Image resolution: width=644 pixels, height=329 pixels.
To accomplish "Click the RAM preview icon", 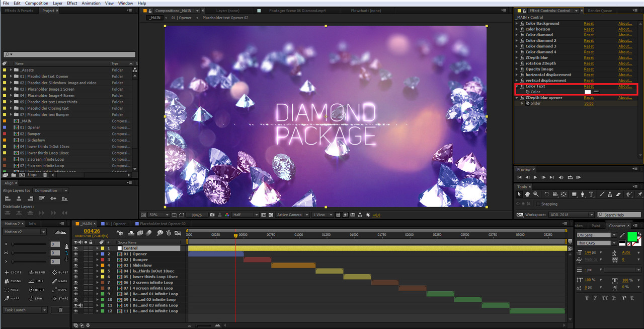I will click(578, 177).
